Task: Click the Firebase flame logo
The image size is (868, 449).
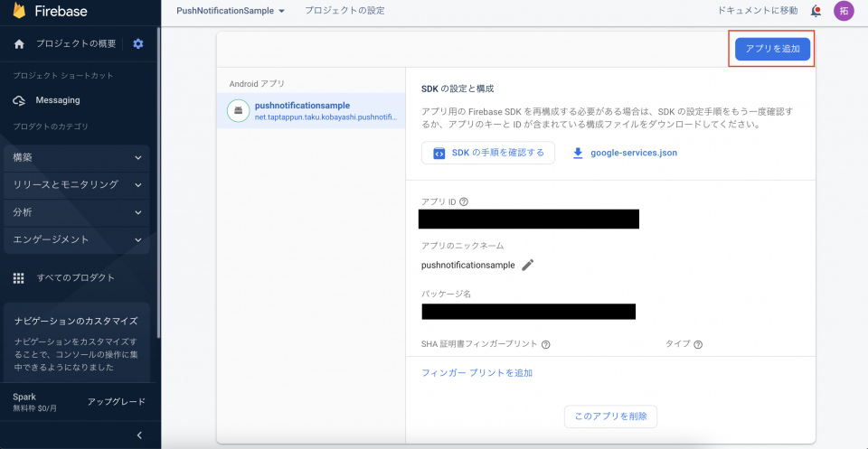Action: 21,11
